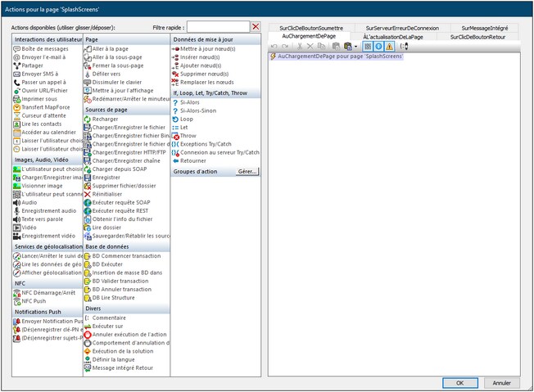This screenshot has height=392, width=534.
Task: Select the BD Exécuter database icon
Action: click(x=88, y=264)
